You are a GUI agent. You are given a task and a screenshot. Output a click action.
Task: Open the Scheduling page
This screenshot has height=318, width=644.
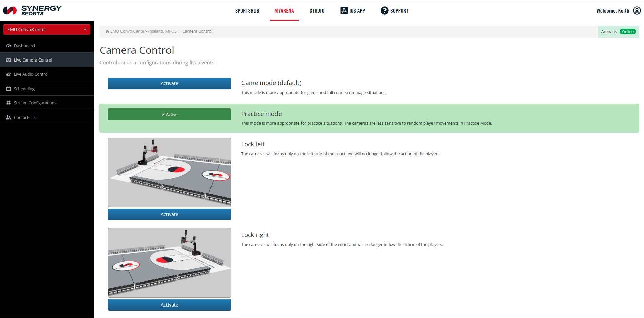click(x=47, y=89)
